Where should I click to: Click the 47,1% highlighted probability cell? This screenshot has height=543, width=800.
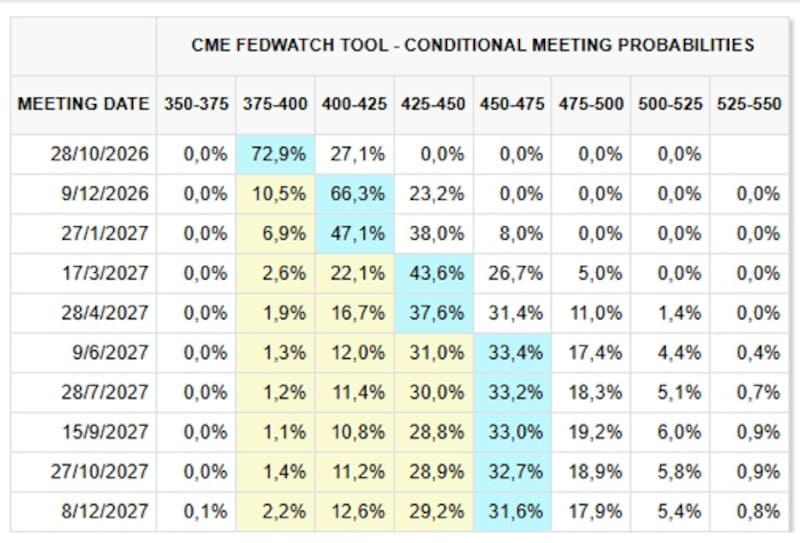(355, 234)
